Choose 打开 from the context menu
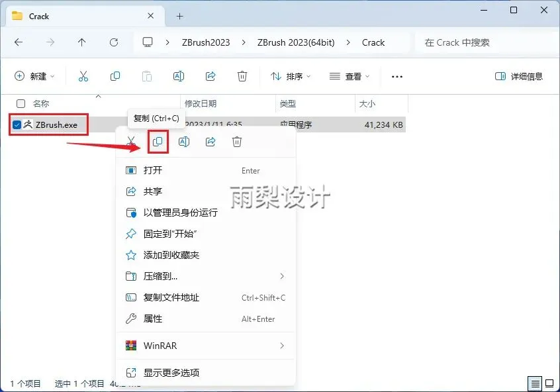 [x=206, y=170]
